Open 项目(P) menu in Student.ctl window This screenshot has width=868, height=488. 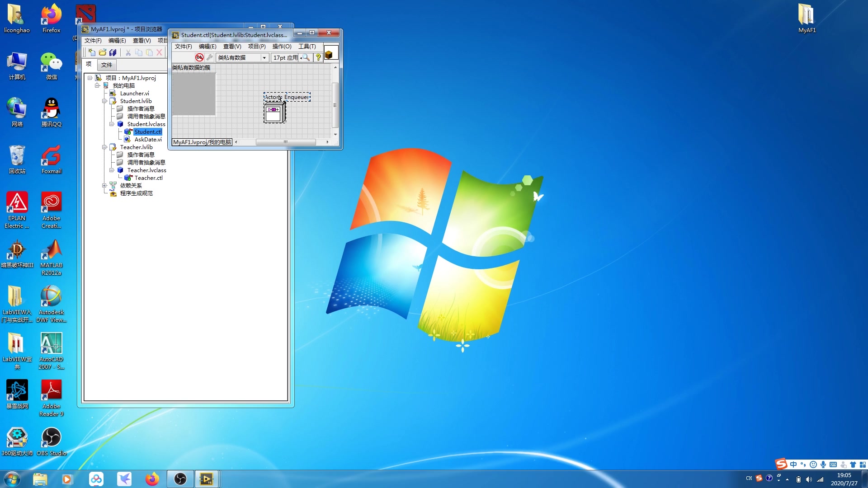[x=257, y=47]
